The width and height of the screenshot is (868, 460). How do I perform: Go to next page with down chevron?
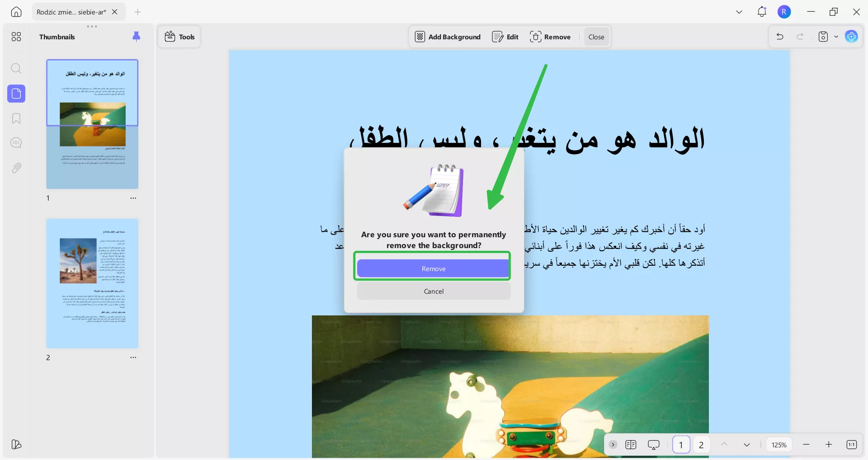(x=747, y=445)
